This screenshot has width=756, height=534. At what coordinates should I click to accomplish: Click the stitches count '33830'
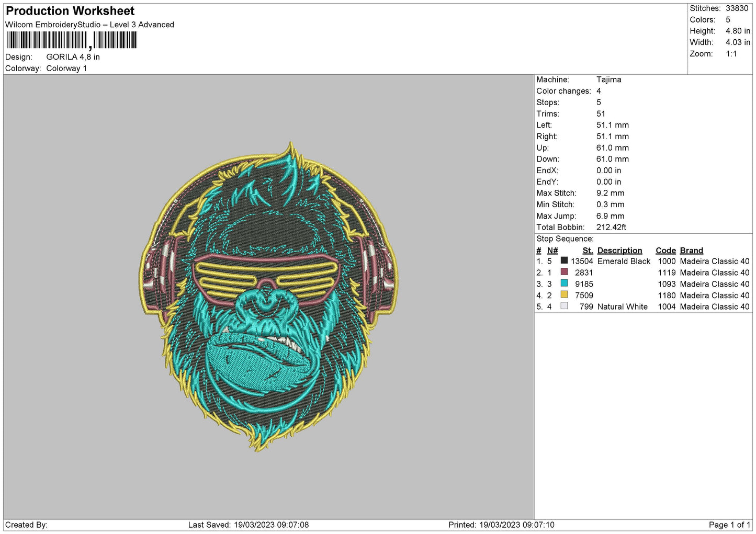(737, 8)
